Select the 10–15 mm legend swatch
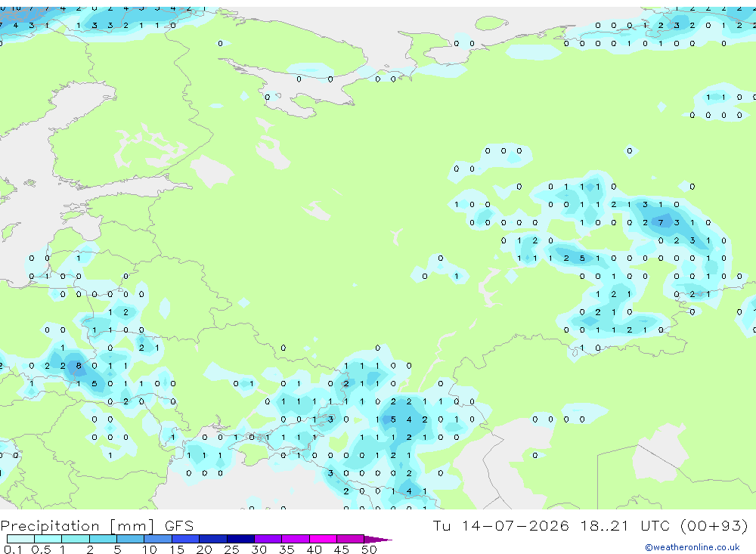 point(158,539)
